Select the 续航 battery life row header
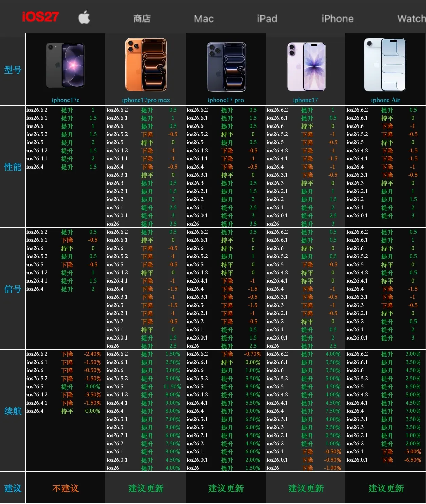This screenshot has height=504, width=426. [13, 411]
